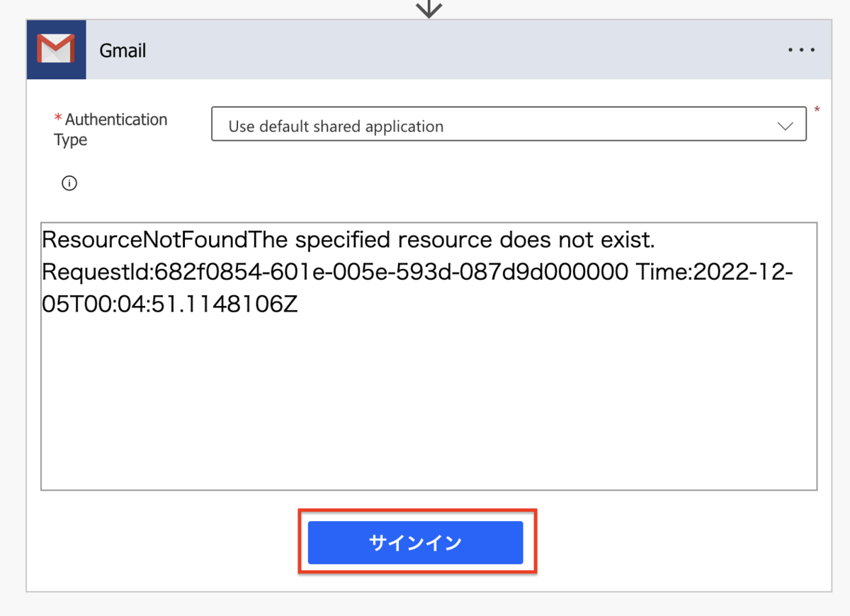Click the info icon below Authentication Type
Viewport: 850px width, 616px height.
click(69, 183)
